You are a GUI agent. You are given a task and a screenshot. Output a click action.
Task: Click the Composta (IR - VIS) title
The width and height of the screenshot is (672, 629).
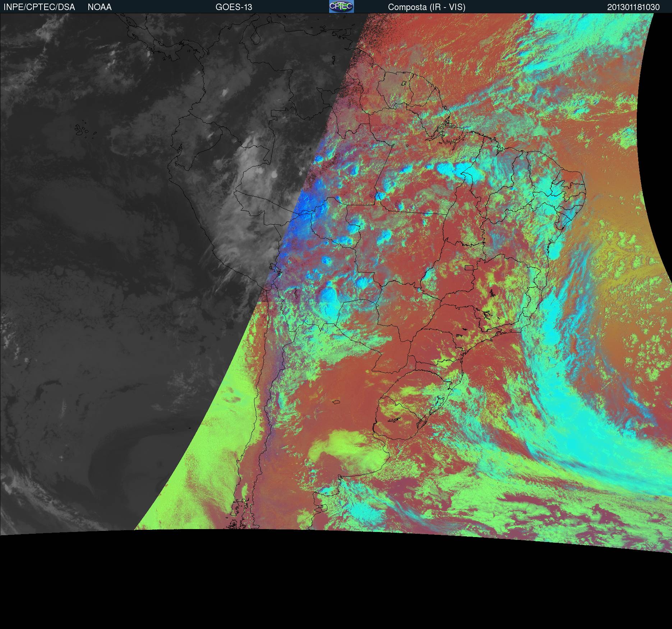pos(427,7)
